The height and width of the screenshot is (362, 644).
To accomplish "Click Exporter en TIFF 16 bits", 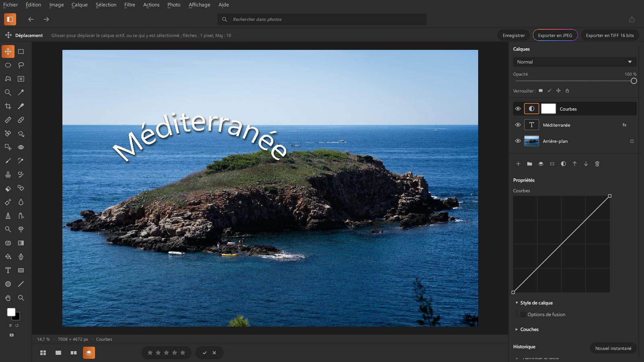I will pyautogui.click(x=610, y=35).
